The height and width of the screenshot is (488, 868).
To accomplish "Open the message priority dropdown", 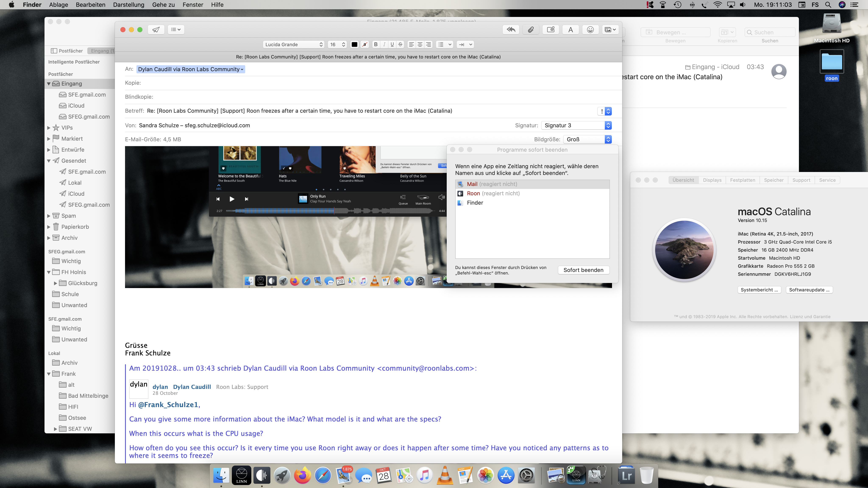I will (x=605, y=111).
